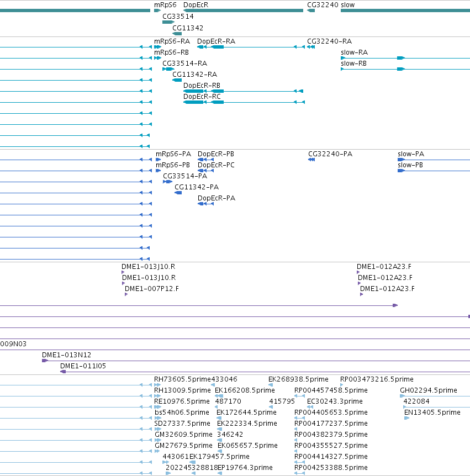This screenshot has height=476, width=470.
Task: Select the RP004414327.5prime EST label
Action: click(x=331, y=456)
